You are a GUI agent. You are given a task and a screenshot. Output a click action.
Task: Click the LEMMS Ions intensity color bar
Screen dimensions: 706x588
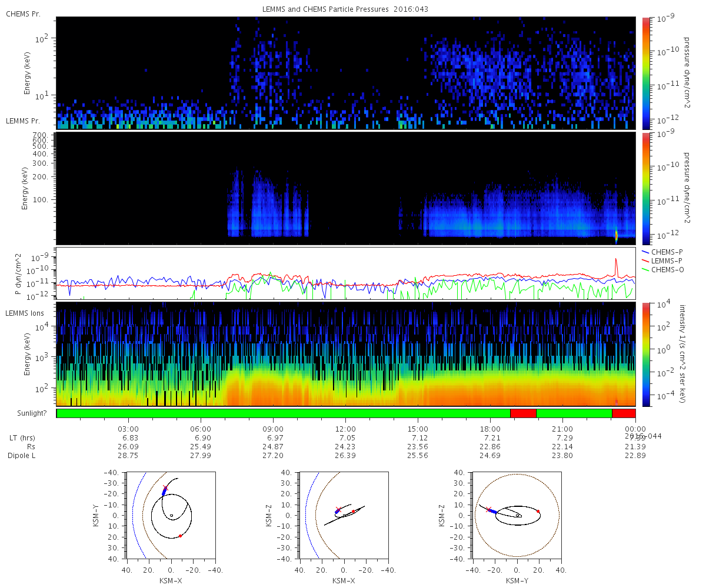[645, 354]
